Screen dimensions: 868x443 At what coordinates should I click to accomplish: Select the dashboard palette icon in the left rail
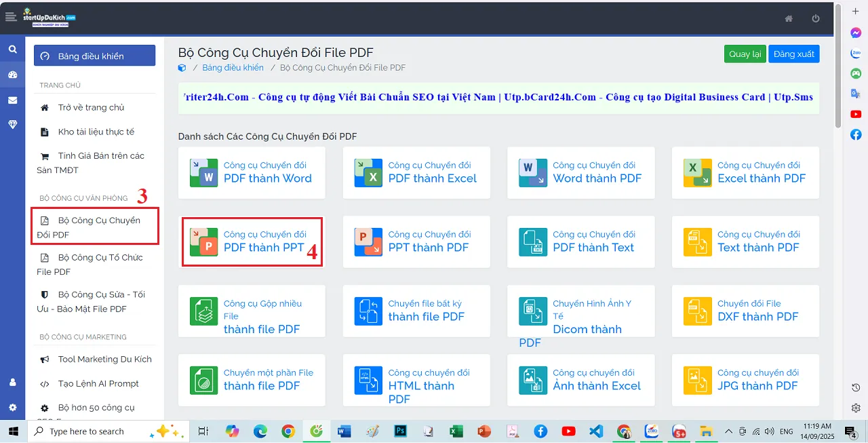pos(12,75)
